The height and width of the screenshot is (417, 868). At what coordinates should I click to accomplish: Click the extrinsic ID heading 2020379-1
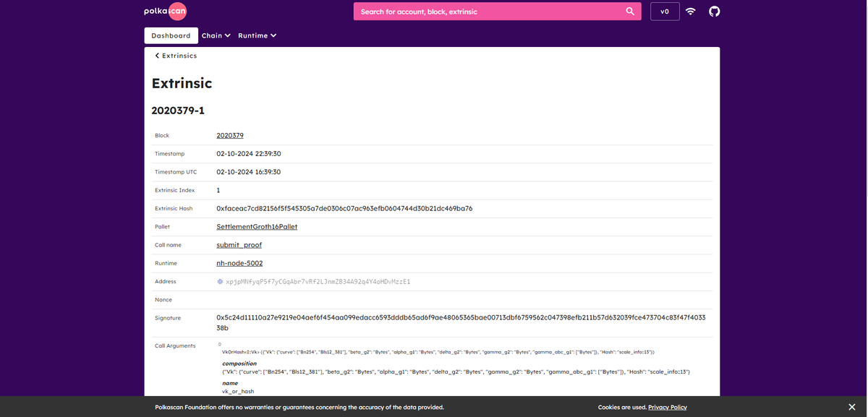coord(178,111)
